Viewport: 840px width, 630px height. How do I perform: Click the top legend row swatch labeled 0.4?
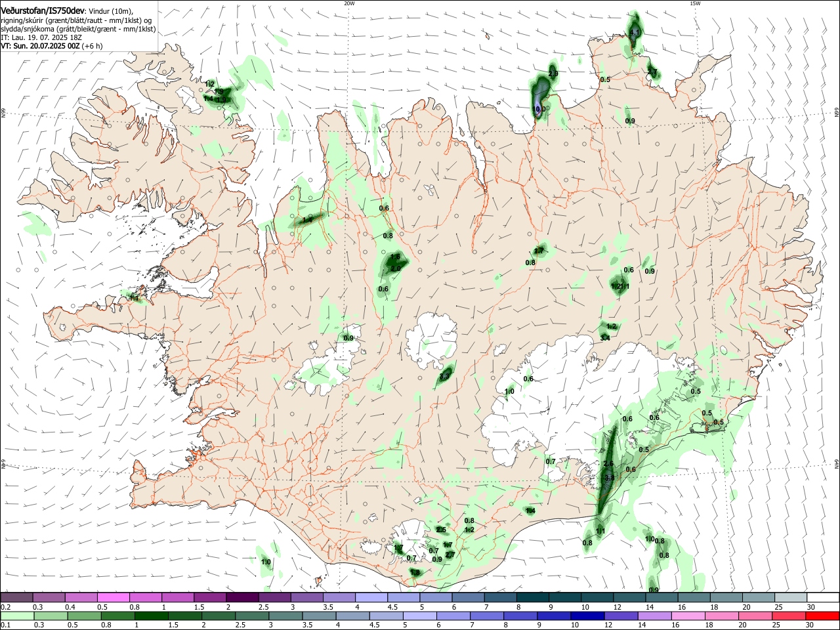coord(81,597)
